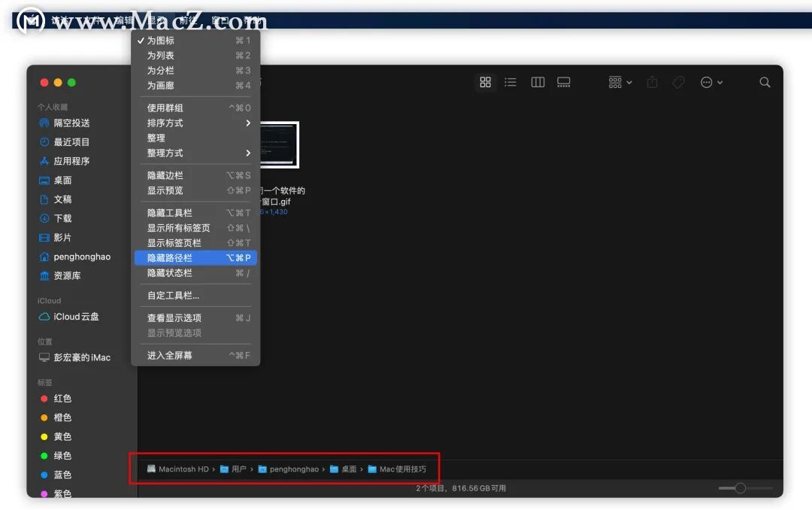
Task: Open the grouping dropdown in the toolbar
Action: click(x=618, y=82)
